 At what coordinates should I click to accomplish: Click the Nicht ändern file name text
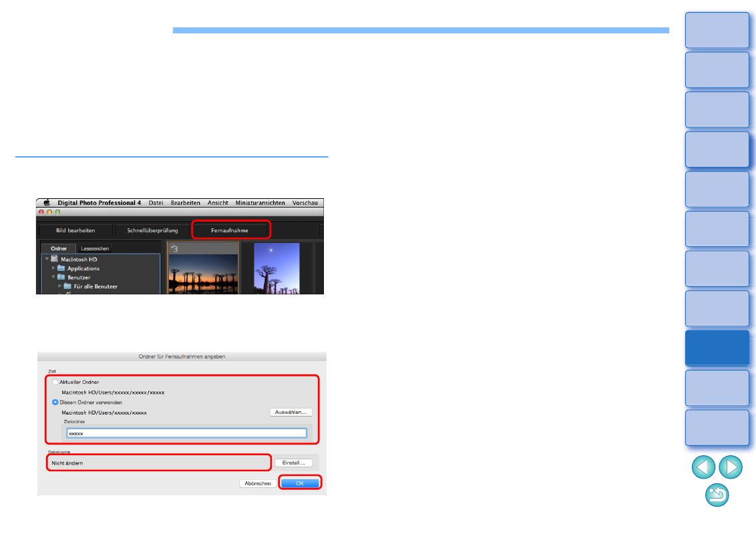pos(67,463)
